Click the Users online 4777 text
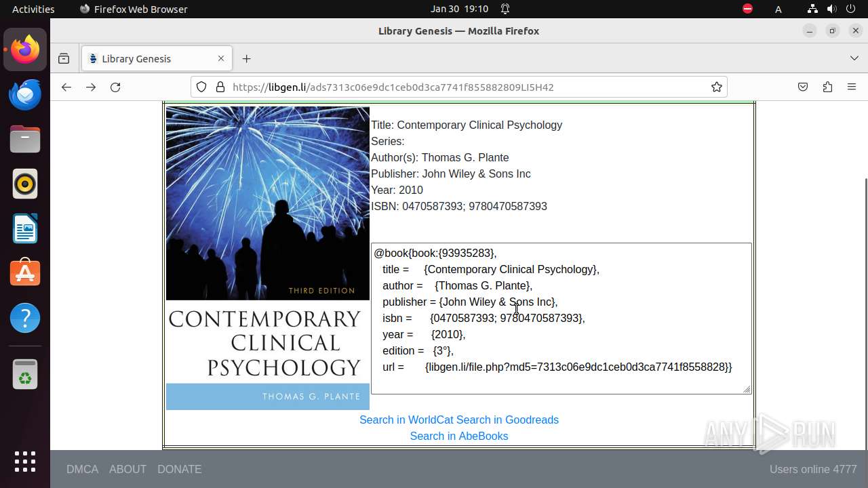Image resolution: width=868 pixels, height=488 pixels. [x=813, y=469]
